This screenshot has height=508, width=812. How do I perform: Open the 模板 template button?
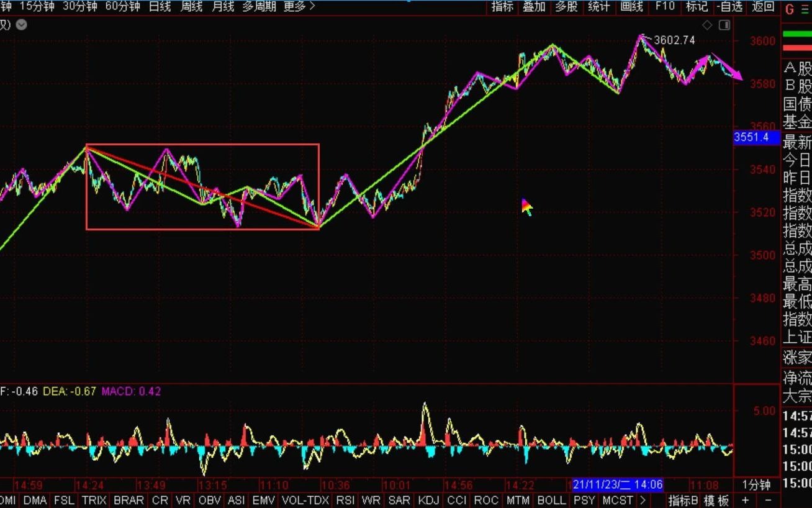tap(716, 501)
